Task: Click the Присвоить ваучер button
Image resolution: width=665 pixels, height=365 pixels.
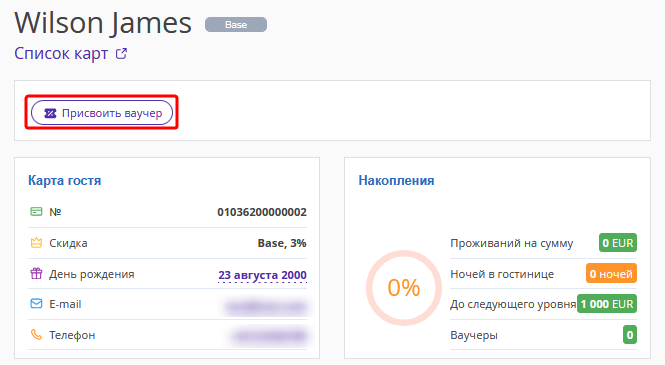Action: click(x=102, y=113)
